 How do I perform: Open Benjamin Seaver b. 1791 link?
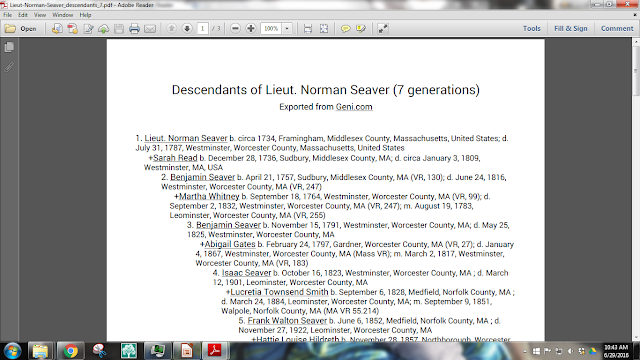[x=228, y=225]
